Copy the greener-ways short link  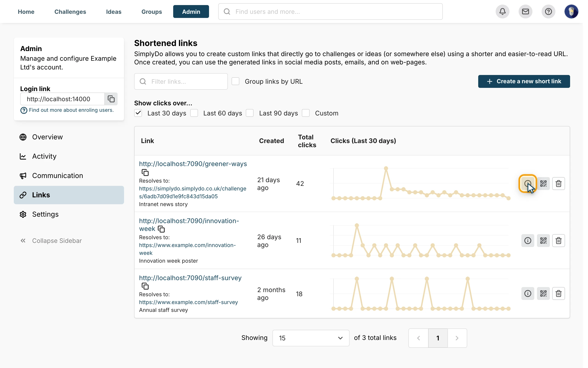click(x=145, y=172)
